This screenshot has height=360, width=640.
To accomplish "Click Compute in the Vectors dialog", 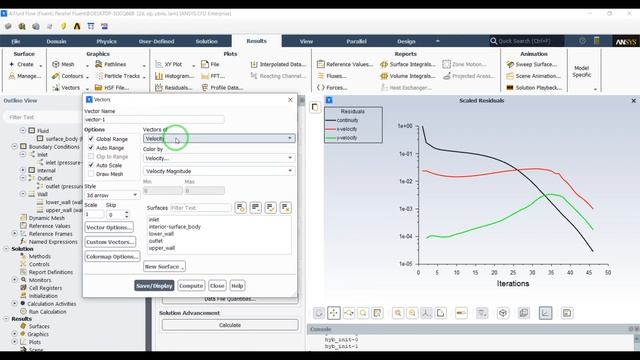I will 191,286.
